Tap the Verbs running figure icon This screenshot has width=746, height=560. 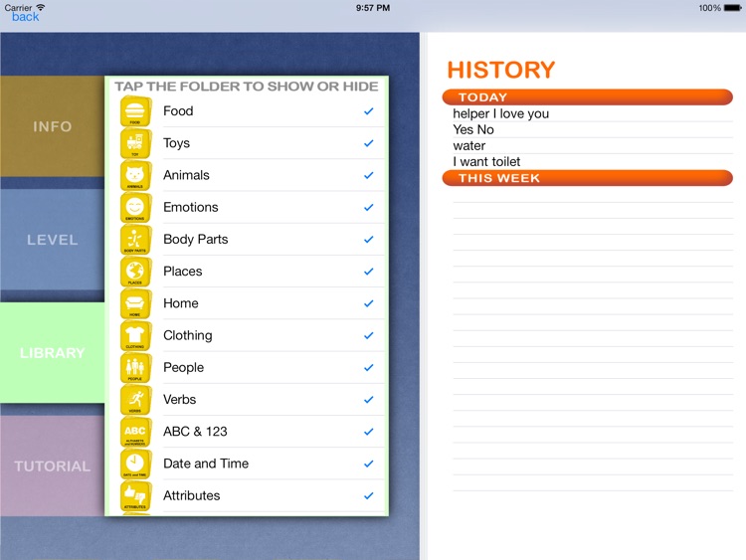tap(135, 400)
